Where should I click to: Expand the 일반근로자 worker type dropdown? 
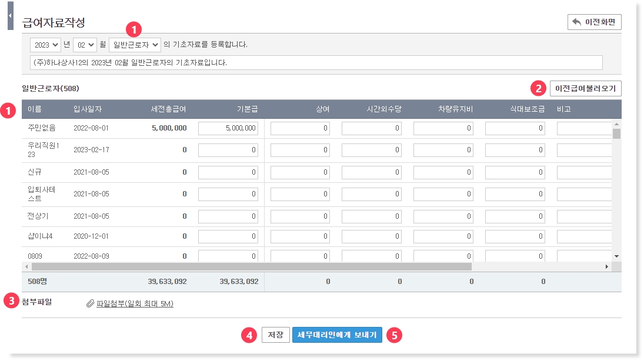[135, 44]
